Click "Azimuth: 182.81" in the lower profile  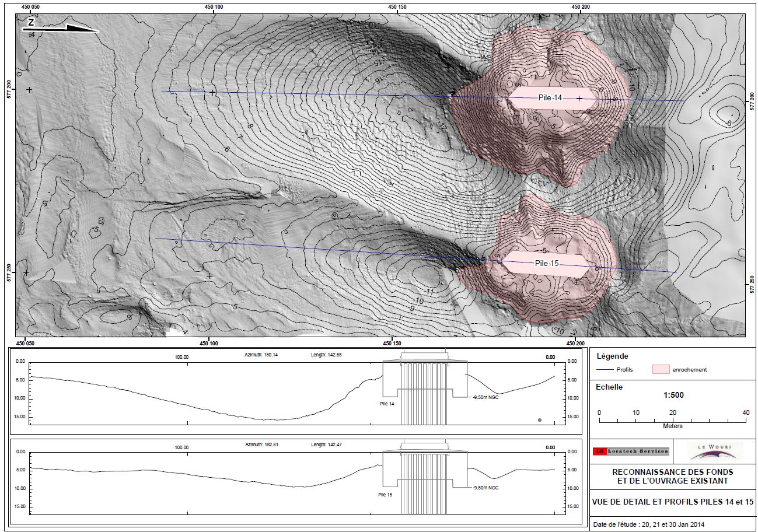(x=261, y=445)
